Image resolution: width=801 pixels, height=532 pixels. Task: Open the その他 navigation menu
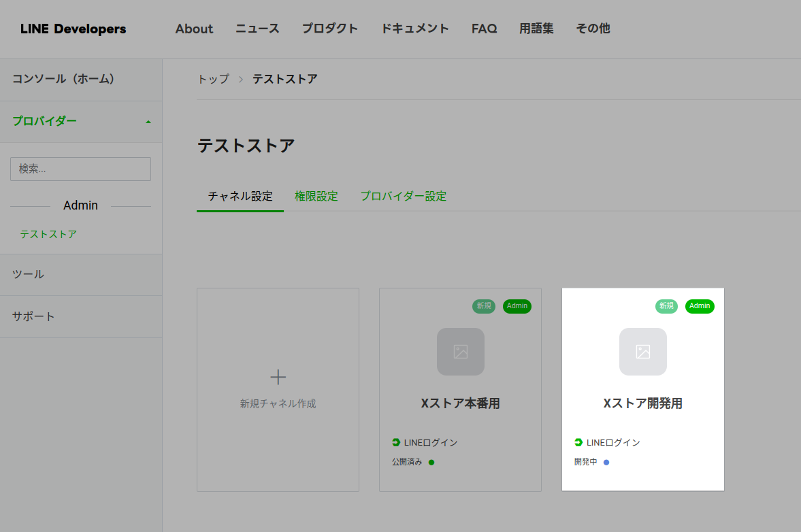pos(593,29)
